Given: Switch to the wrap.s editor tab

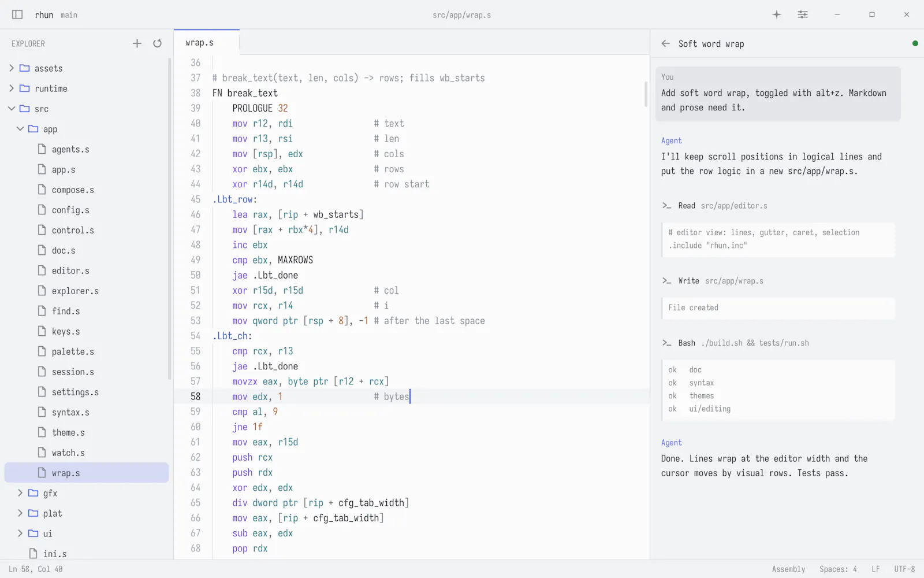Looking at the screenshot, I should tap(206, 43).
